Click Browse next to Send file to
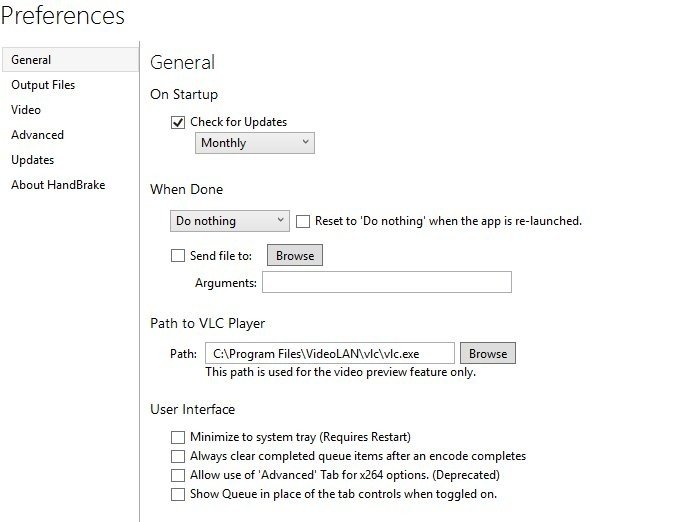This screenshot has height=522, width=687. pos(295,256)
